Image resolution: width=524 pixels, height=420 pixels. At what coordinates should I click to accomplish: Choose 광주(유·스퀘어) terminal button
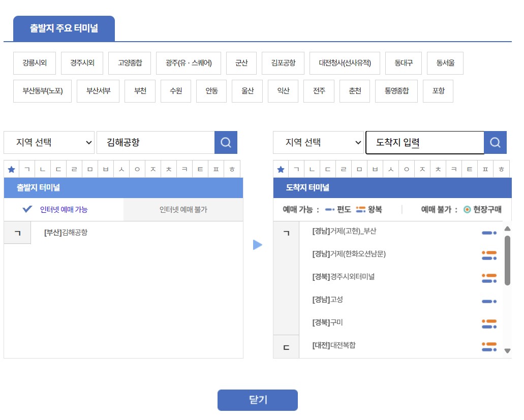[x=189, y=63]
